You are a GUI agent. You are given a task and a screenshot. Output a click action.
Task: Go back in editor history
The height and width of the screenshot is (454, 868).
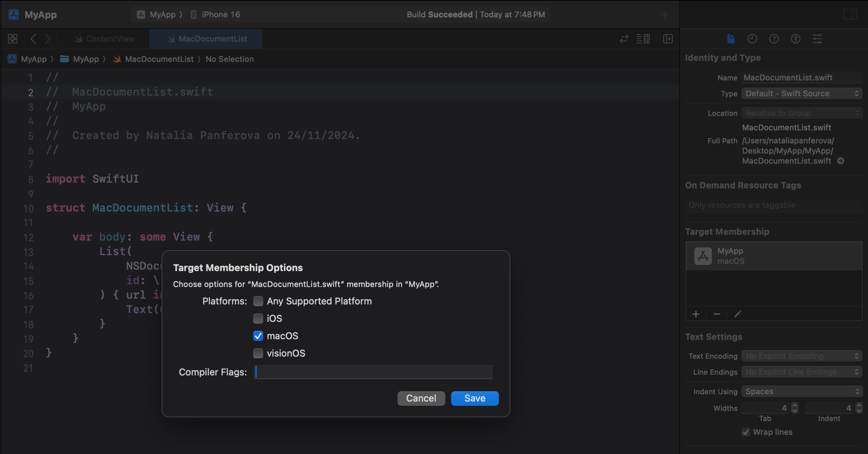33,39
